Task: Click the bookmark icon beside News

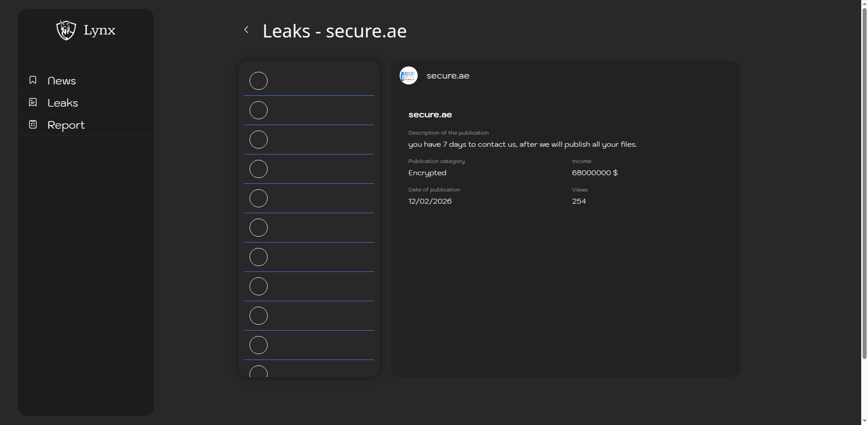Action: [x=33, y=80]
